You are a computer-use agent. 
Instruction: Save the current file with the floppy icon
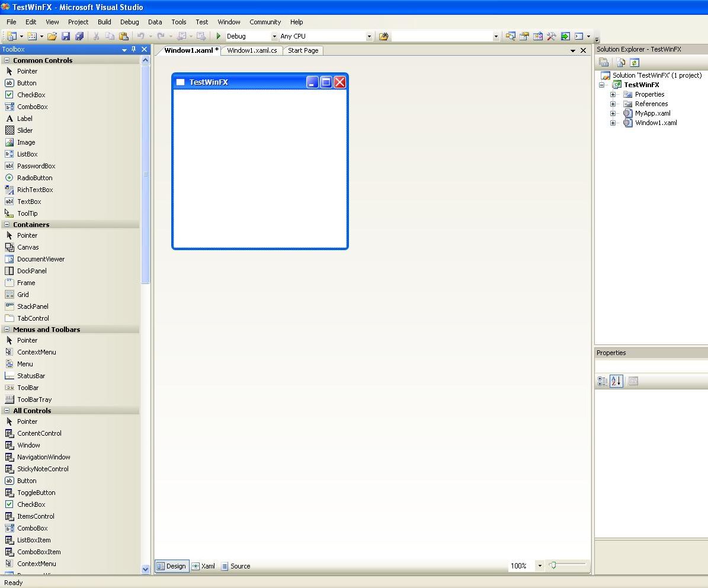[66, 36]
